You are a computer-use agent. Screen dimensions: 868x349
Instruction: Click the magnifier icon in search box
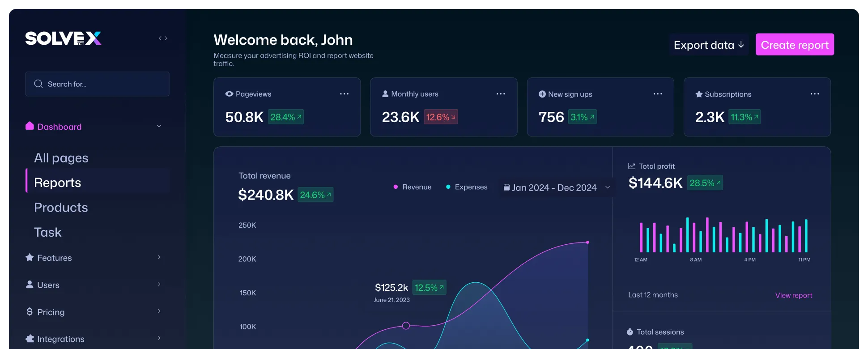38,84
